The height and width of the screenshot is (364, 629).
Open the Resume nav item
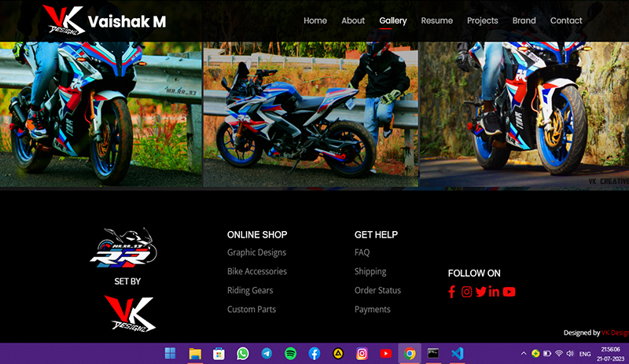pos(436,20)
